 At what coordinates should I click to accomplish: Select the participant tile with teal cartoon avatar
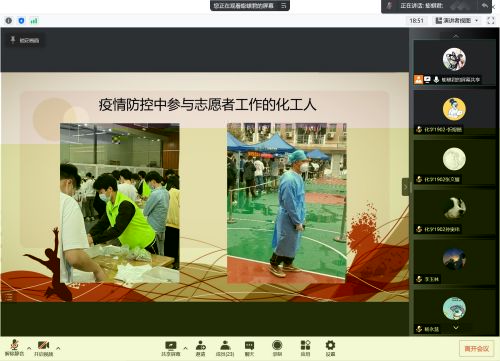coord(454,312)
